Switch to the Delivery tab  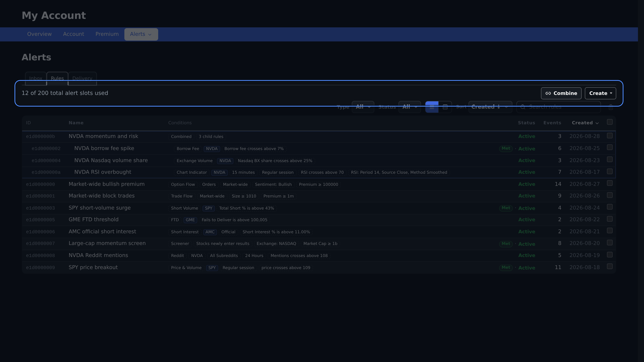click(82, 78)
